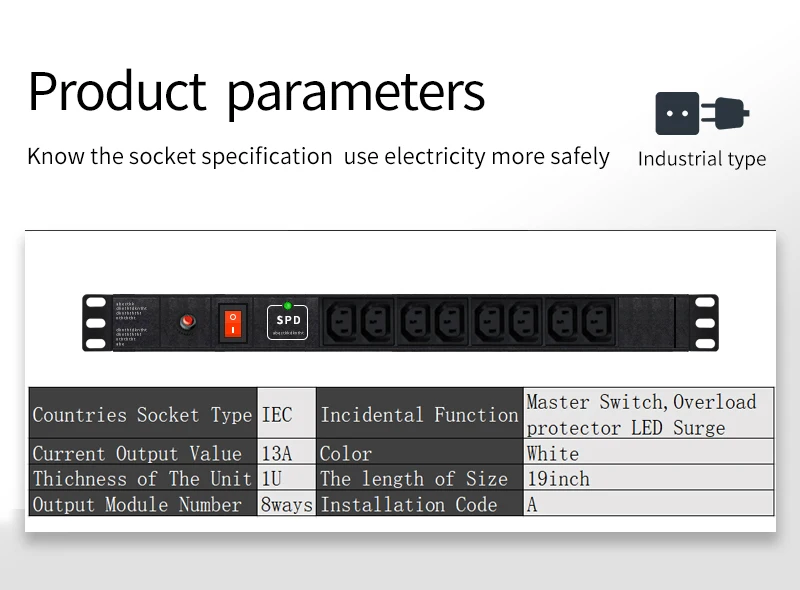
Task: Select the "Incidental Function" table cell
Action: (419, 414)
